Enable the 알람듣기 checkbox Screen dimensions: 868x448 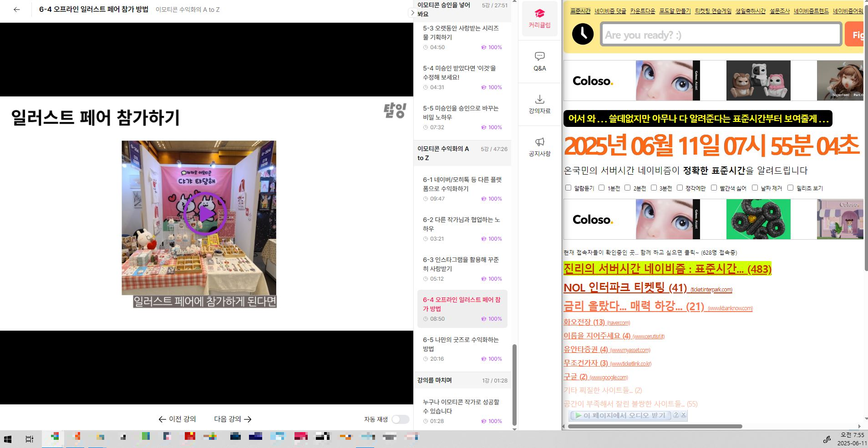click(x=568, y=187)
